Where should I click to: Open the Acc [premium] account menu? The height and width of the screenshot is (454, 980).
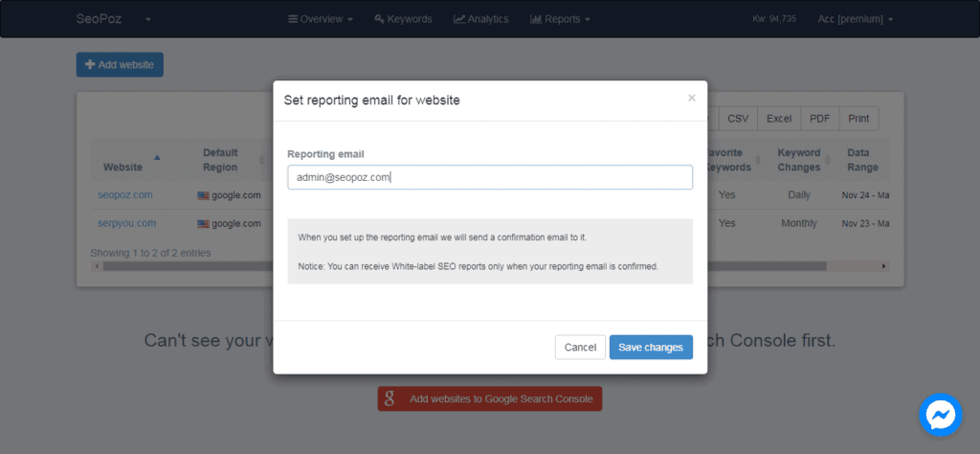tap(855, 19)
